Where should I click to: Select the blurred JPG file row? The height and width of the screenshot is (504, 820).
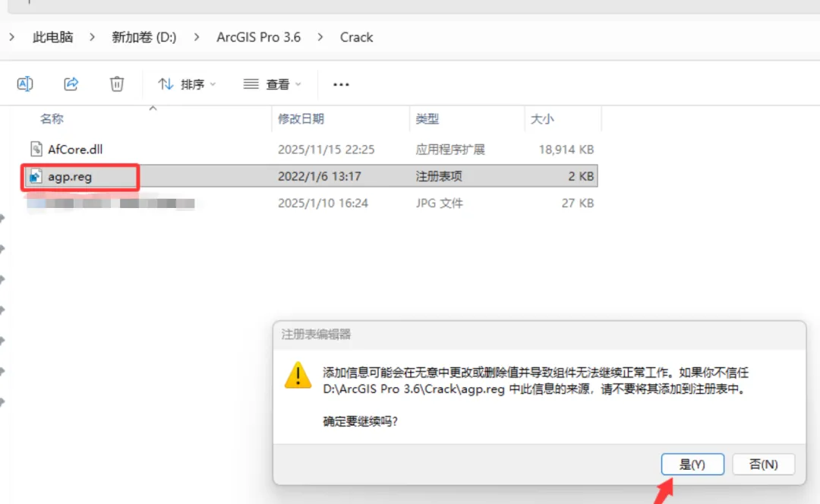point(312,203)
